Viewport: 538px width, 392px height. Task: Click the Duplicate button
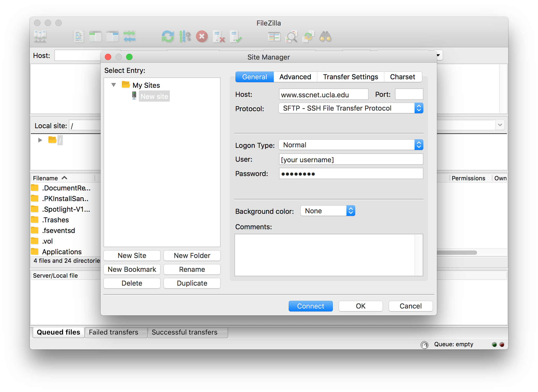tap(192, 283)
